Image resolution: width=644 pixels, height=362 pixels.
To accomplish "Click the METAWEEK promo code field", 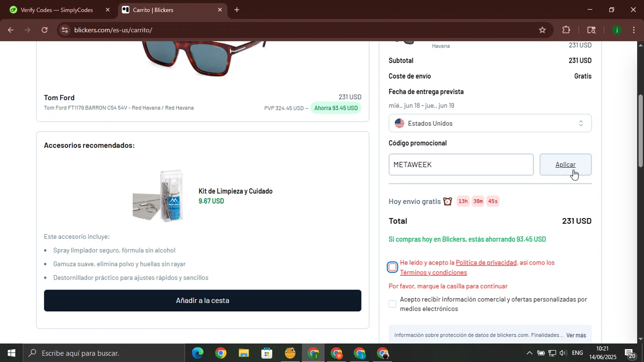I will 461,164.
